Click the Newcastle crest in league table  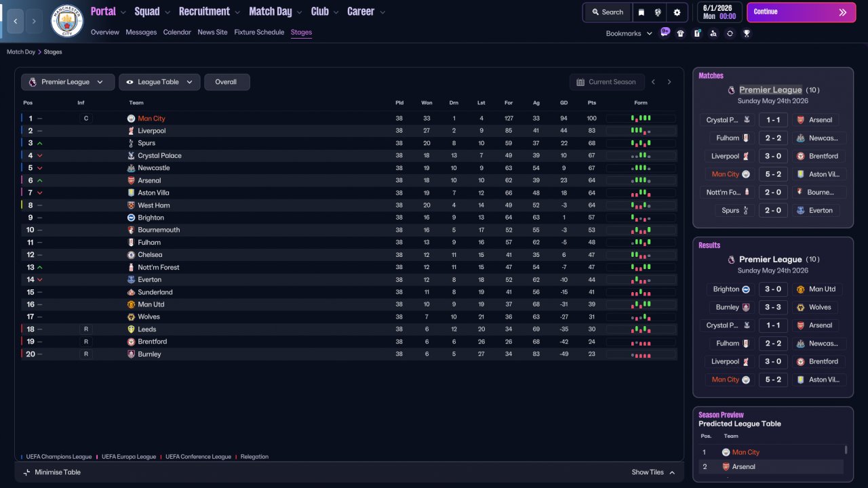(131, 168)
